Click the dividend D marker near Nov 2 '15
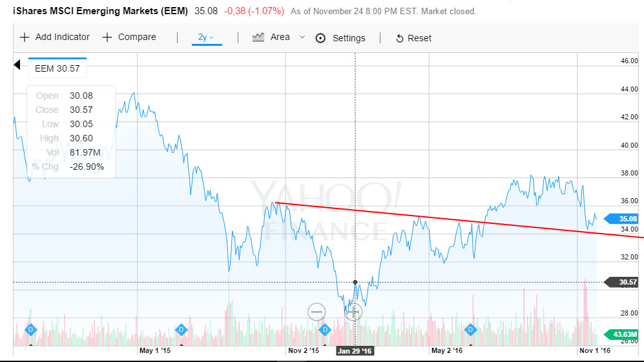Viewport: 644px width, 362px height. pos(325,329)
